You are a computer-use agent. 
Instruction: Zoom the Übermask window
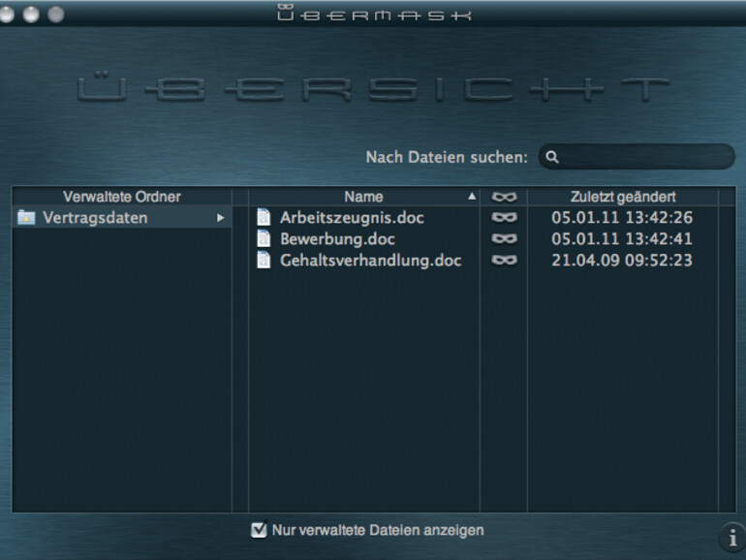[x=55, y=15]
